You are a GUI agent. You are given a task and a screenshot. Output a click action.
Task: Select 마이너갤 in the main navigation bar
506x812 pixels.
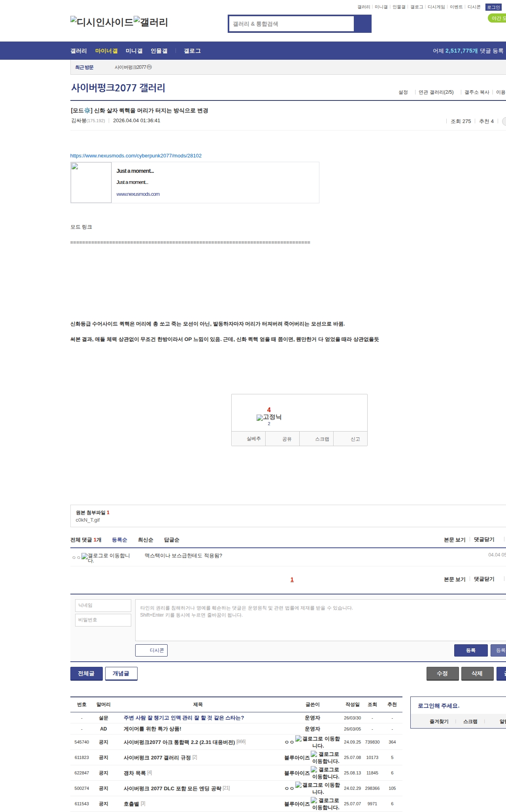[x=106, y=51]
